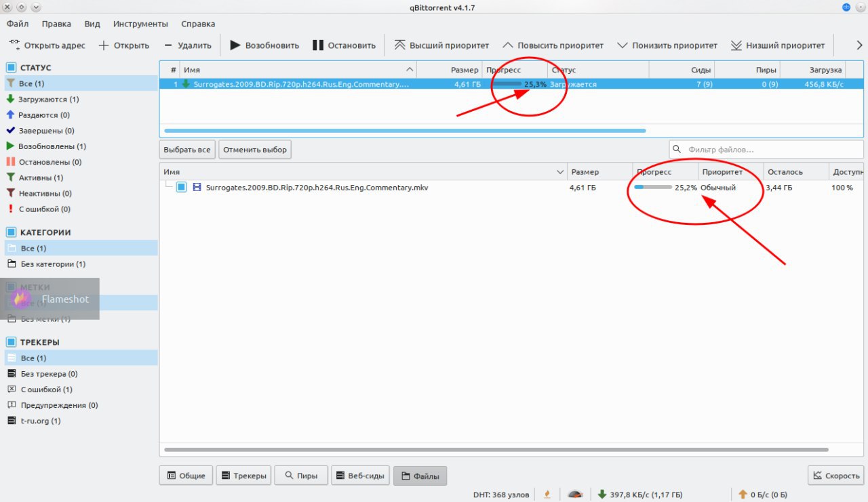Open the Правка menu
The image size is (868, 502).
56,24
